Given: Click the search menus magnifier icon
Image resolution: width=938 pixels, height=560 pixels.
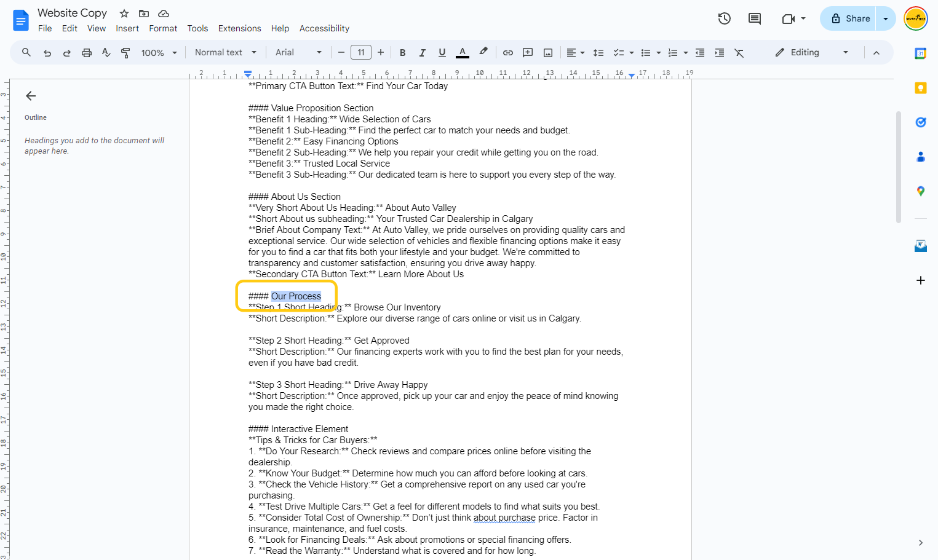Looking at the screenshot, I should click(26, 53).
